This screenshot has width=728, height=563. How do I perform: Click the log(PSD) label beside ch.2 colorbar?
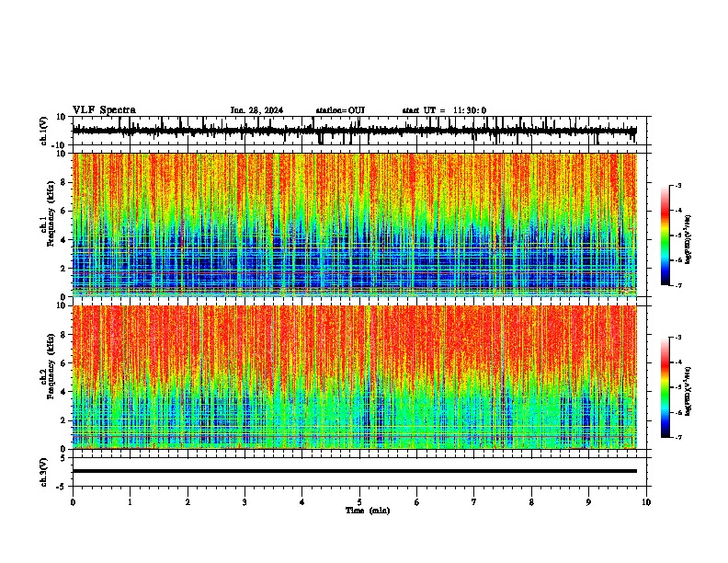688,391
